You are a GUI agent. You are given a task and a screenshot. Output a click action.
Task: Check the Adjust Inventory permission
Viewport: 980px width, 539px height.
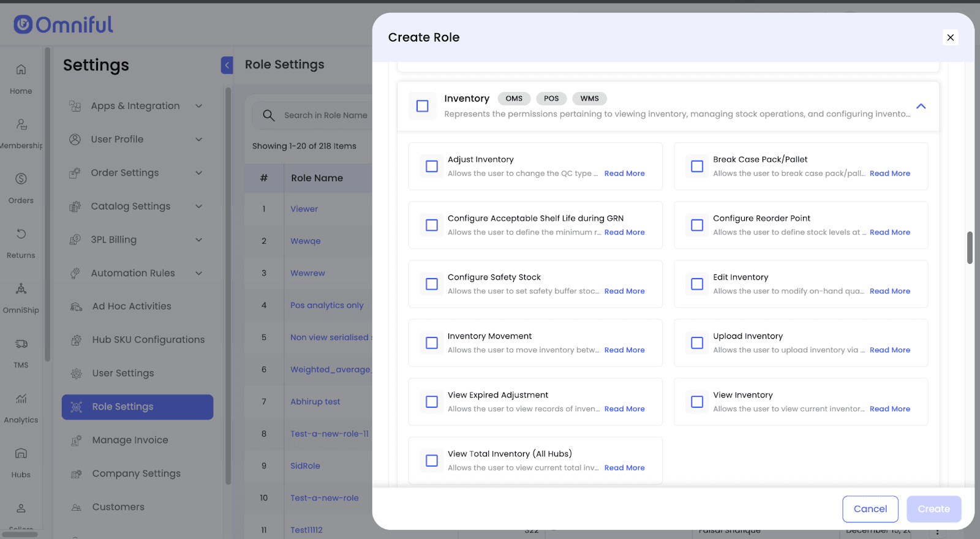[x=432, y=167]
